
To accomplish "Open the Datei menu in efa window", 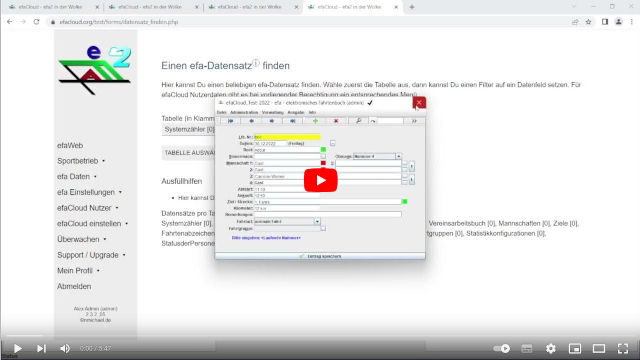I will pyautogui.click(x=222, y=112).
